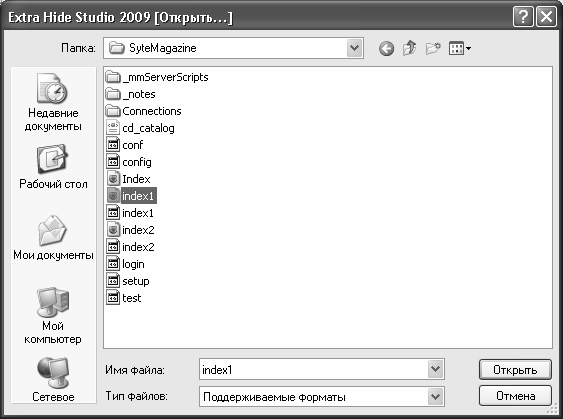The image size is (563, 419).
Task: Click the file name field containing index1
Action: 313,369
